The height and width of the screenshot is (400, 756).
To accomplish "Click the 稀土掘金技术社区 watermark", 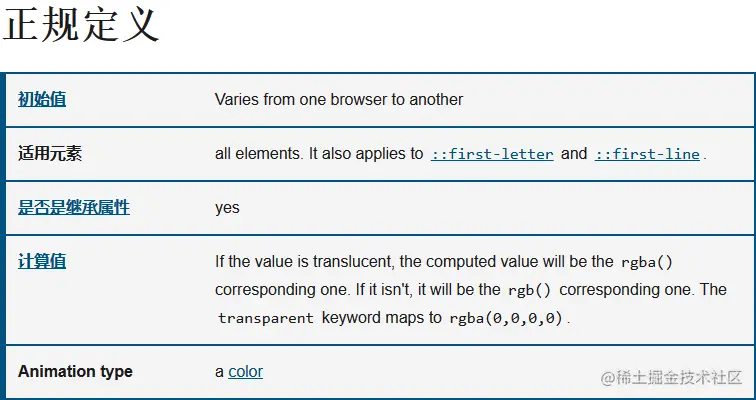I will (672, 377).
